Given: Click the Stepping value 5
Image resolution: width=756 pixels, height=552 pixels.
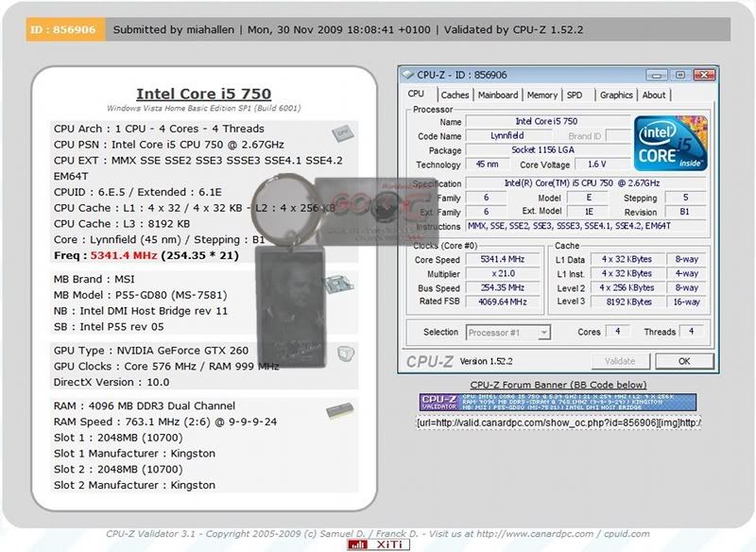Looking at the screenshot, I should click(685, 198).
